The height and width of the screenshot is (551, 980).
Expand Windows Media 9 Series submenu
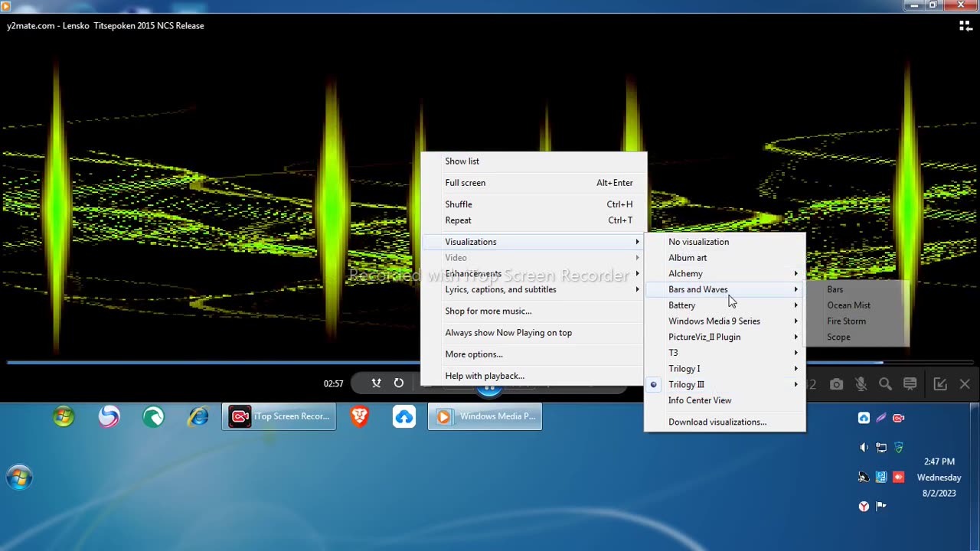click(x=725, y=321)
